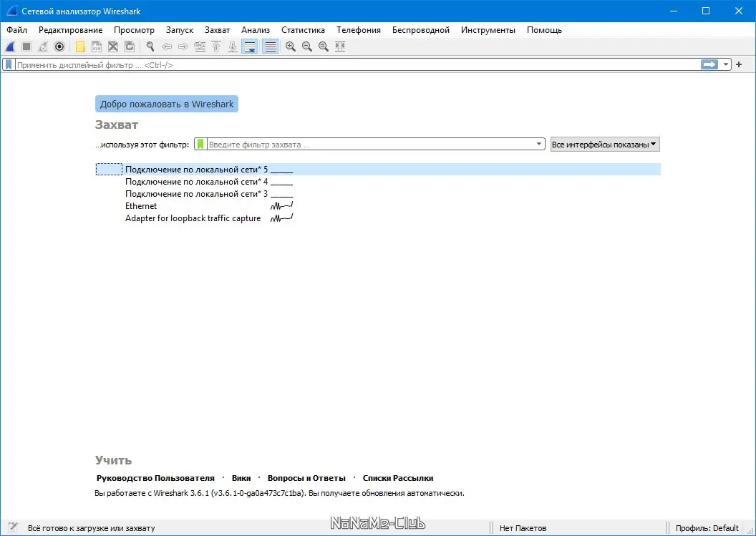The image size is (756, 536).
Task: Open the Списки Рассылки link
Action: tap(398, 478)
